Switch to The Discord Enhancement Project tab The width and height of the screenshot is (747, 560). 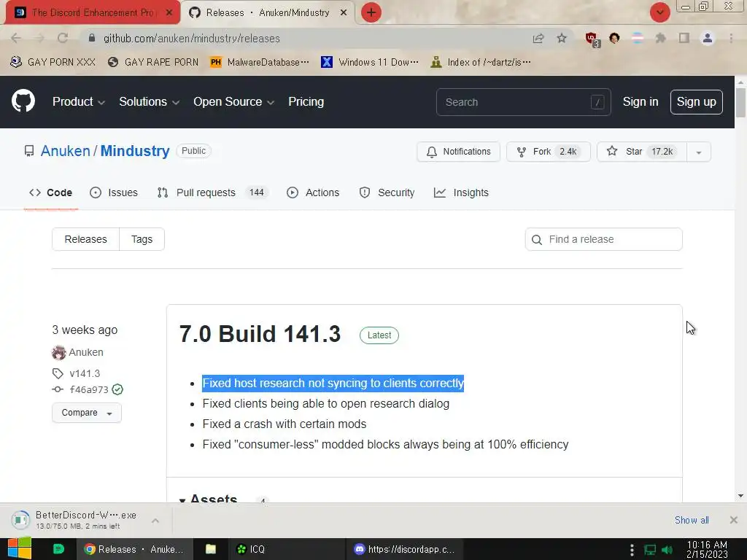[93, 13]
